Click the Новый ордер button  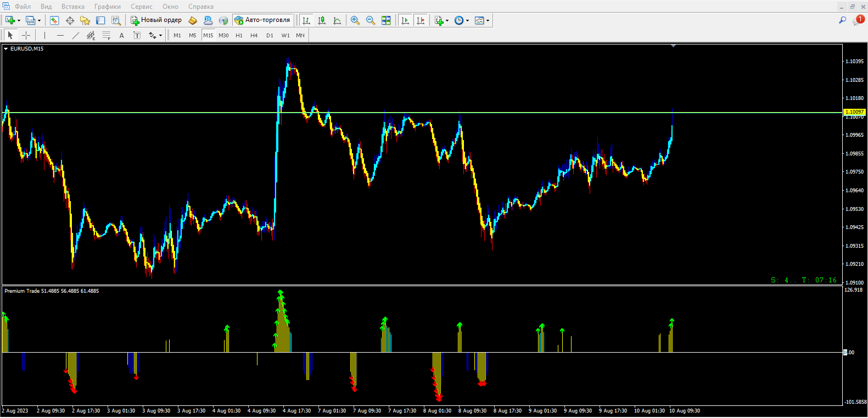[156, 20]
